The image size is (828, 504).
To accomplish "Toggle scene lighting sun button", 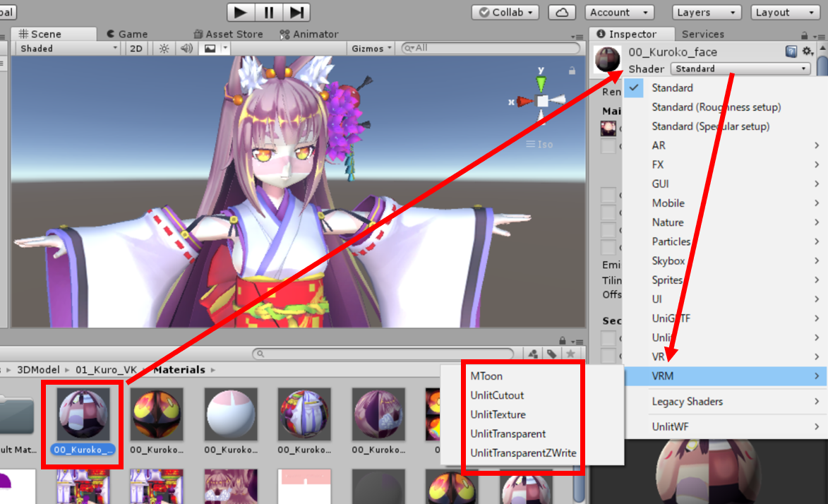I will (x=164, y=49).
